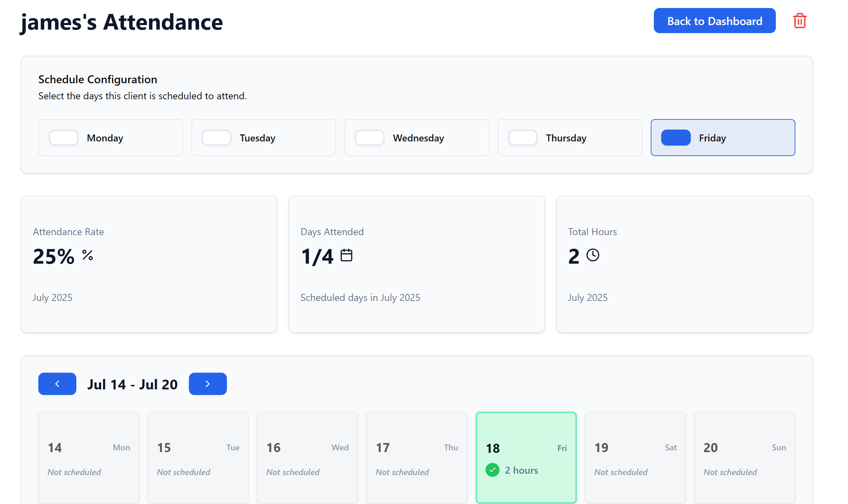The image size is (848, 504).
Task: Disable the Friday schedule switch
Action: coord(675,138)
